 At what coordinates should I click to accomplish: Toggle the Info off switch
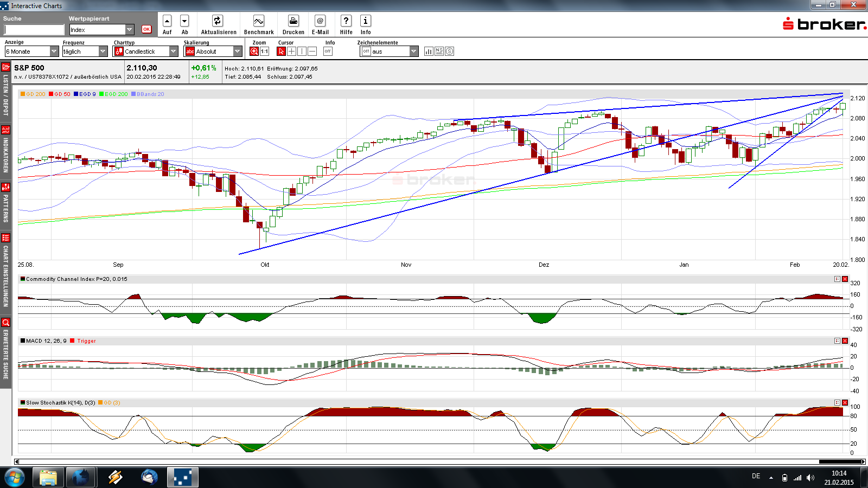(x=328, y=52)
